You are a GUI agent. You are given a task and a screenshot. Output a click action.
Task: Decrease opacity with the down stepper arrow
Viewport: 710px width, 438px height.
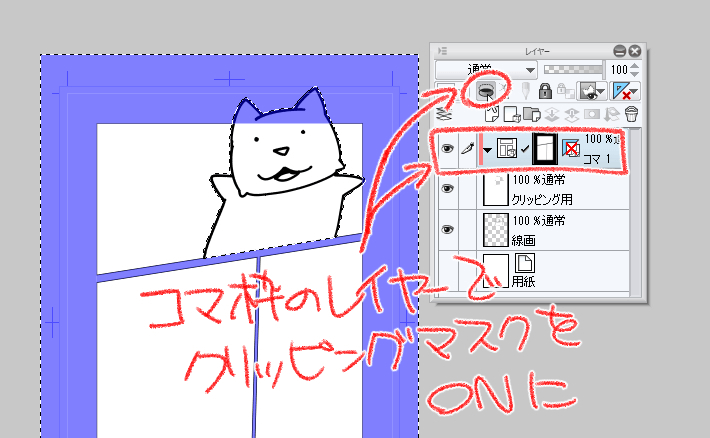pos(634,74)
